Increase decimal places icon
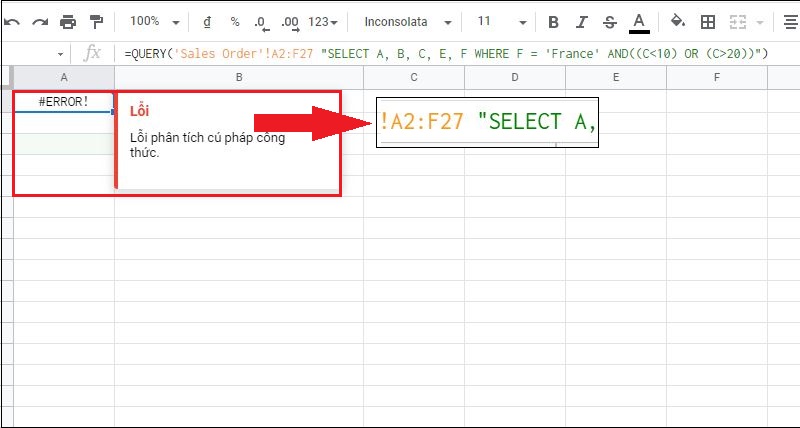This screenshot has height=428, width=800. pyautogui.click(x=290, y=22)
